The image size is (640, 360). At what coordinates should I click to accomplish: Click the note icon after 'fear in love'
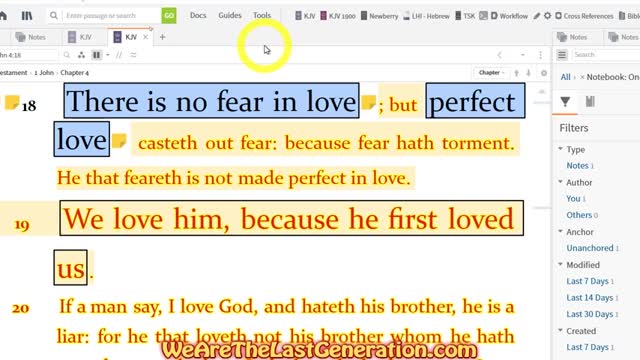368,102
